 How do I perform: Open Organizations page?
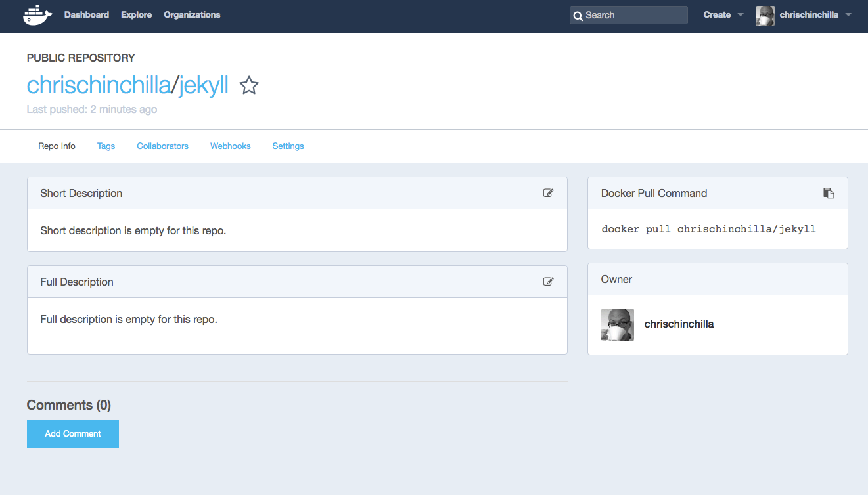[x=192, y=14]
